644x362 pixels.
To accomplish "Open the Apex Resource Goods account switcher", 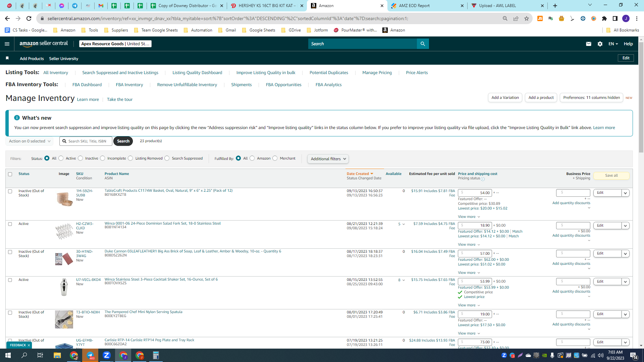I will click(115, 44).
